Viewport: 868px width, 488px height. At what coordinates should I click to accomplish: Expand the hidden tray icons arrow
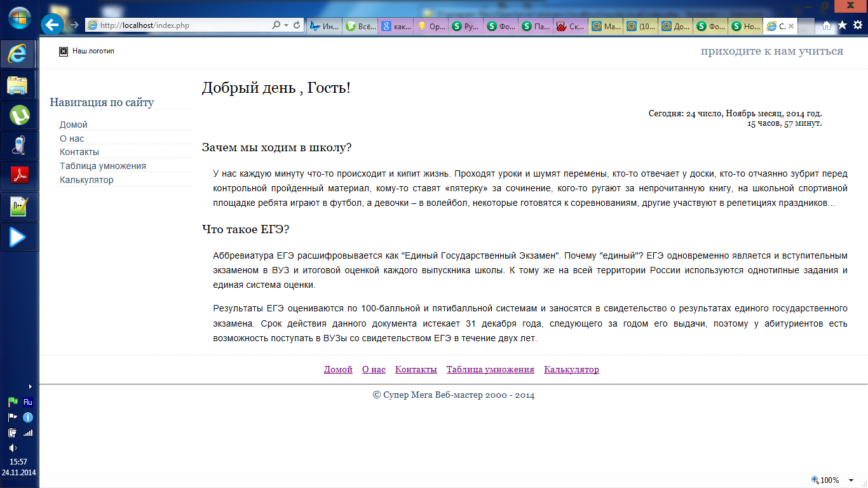pos(30,386)
